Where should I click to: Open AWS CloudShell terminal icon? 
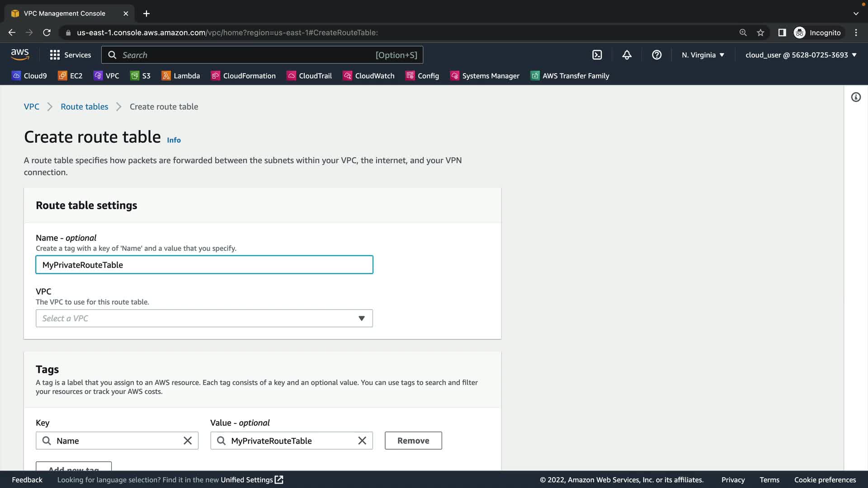pos(597,55)
